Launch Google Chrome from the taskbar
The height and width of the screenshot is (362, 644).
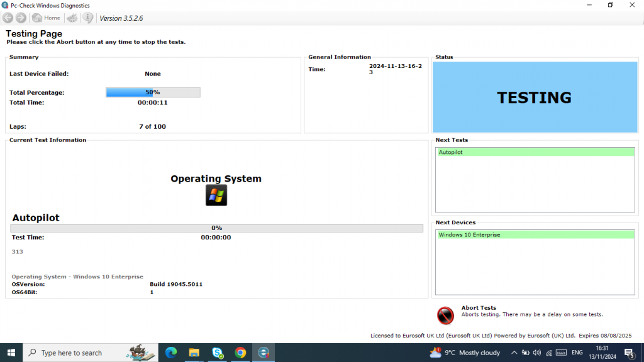coord(240,352)
